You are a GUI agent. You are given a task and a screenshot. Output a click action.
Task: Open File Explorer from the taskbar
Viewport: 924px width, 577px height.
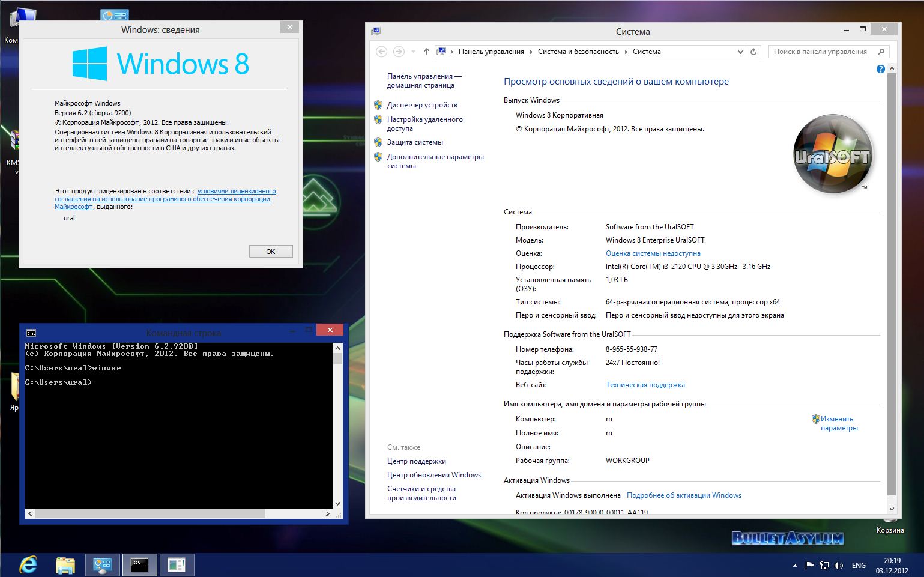click(65, 565)
